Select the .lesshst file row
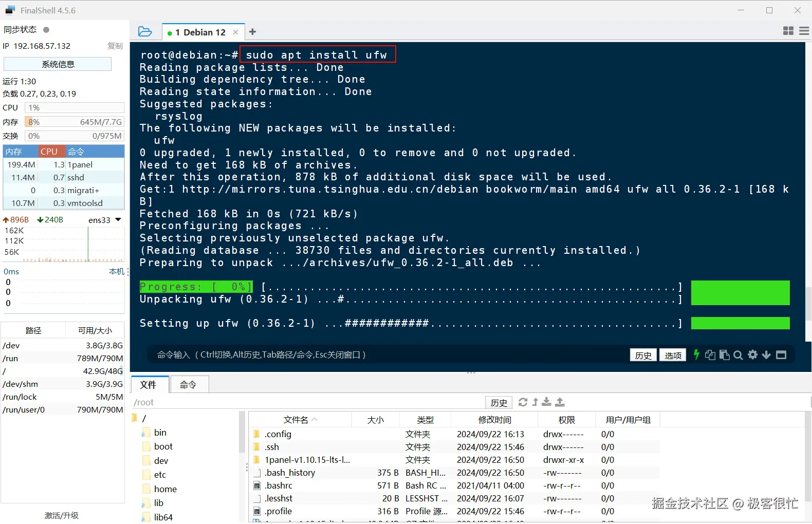The image size is (812, 524). [455, 498]
